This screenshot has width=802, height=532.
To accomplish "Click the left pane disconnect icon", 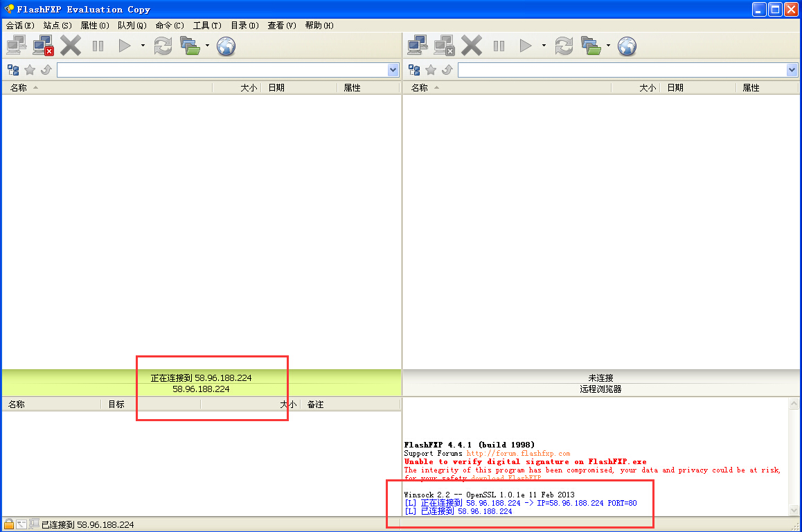I will click(44, 46).
